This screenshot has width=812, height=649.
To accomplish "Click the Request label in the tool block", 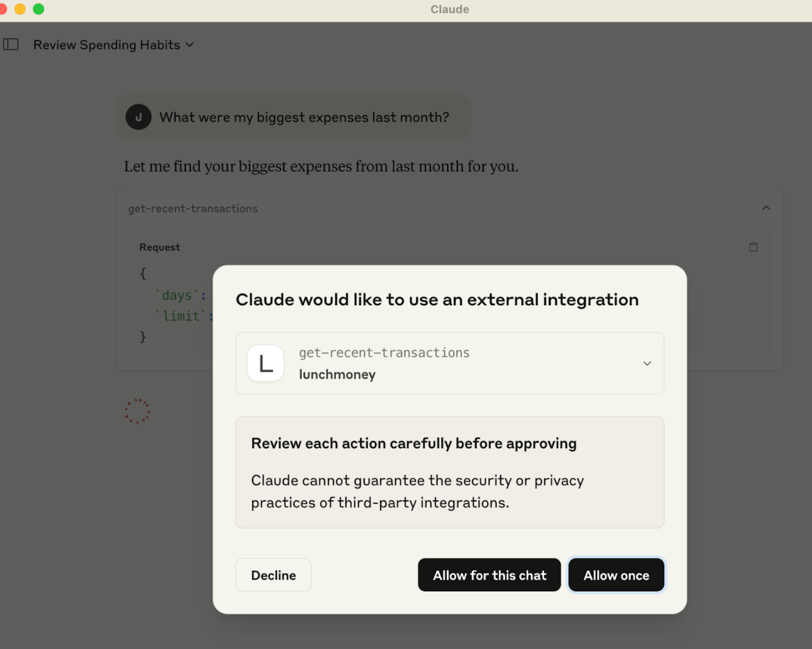I will tap(160, 247).
